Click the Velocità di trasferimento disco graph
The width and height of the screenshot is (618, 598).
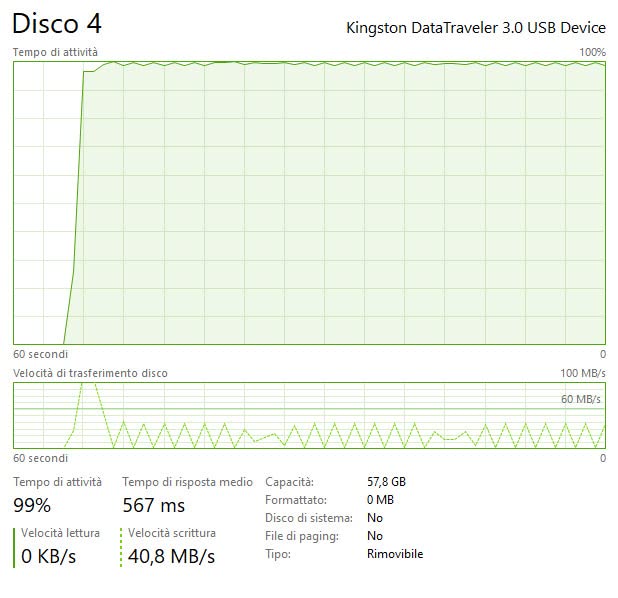click(x=309, y=415)
